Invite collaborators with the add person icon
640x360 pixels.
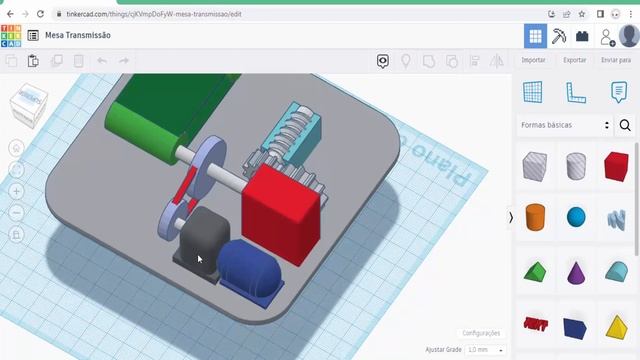607,37
